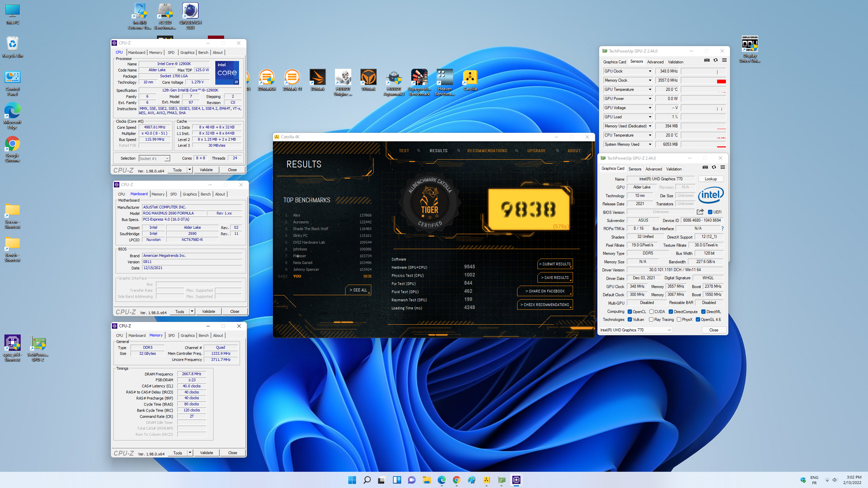Open the HWBOT Aquamark3 desktop shortcut
This screenshot has width=868, height=488.
pos(394,83)
